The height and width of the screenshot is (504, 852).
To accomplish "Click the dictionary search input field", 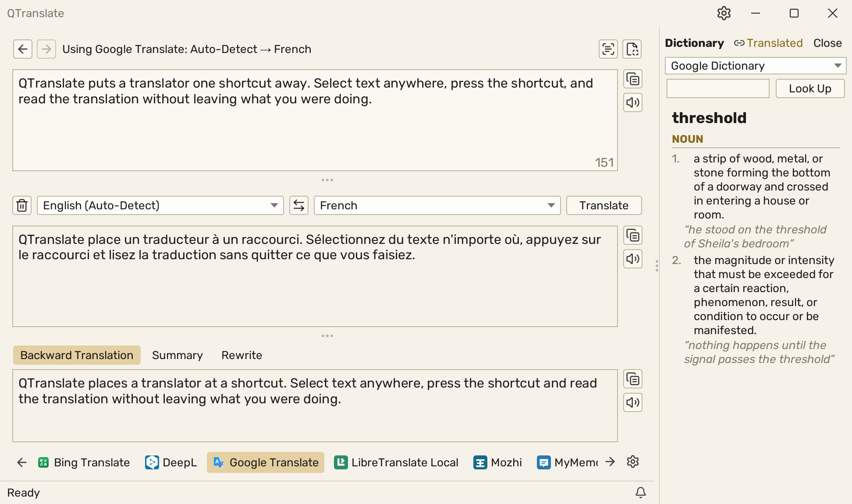I will tap(718, 88).
